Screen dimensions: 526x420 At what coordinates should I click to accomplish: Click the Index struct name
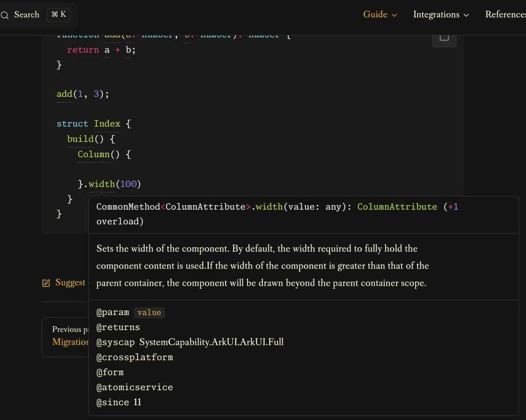[x=107, y=124]
